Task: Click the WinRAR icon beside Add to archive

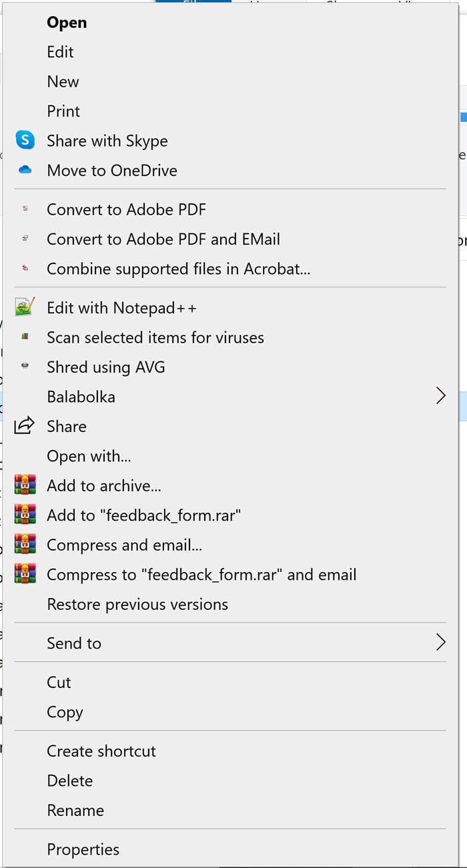Action: (x=25, y=485)
